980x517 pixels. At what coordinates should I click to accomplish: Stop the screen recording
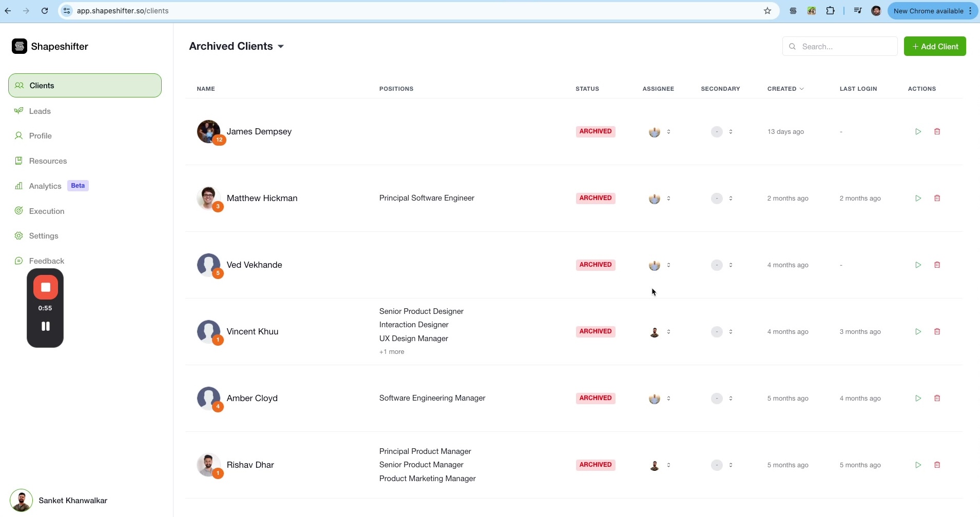[x=45, y=287]
